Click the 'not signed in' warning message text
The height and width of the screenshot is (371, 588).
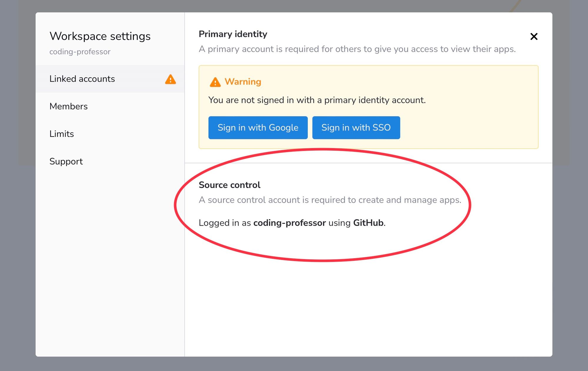tap(317, 100)
